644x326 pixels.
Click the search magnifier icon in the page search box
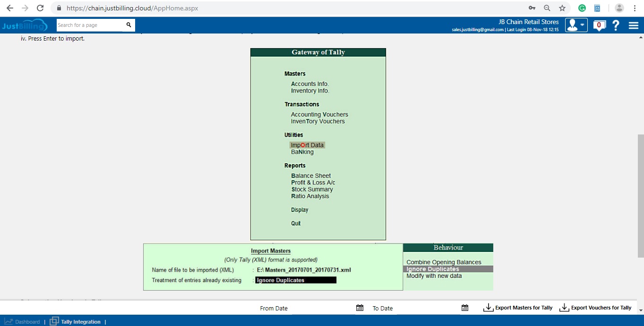(129, 25)
